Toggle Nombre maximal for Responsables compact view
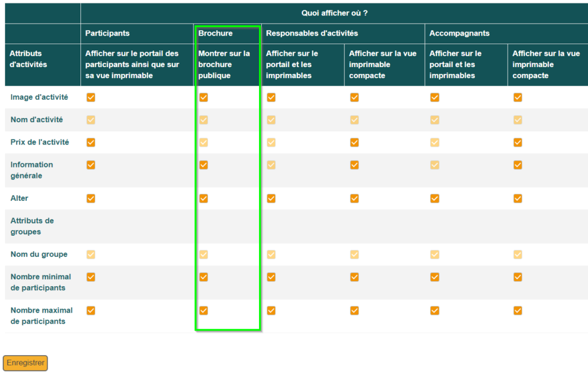Image resolution: width=588 pixels, height=374 pixels. 354,311
